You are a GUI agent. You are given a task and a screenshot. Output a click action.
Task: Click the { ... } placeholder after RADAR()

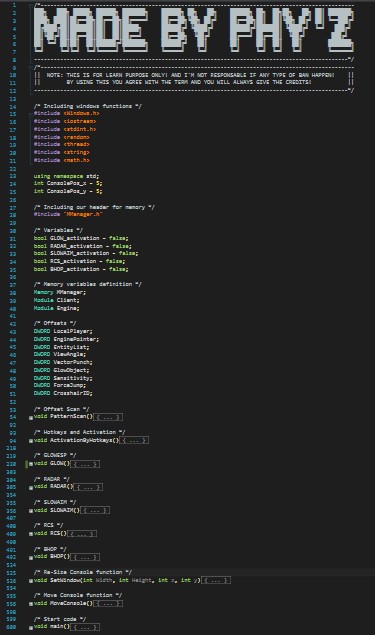point(88,487)
